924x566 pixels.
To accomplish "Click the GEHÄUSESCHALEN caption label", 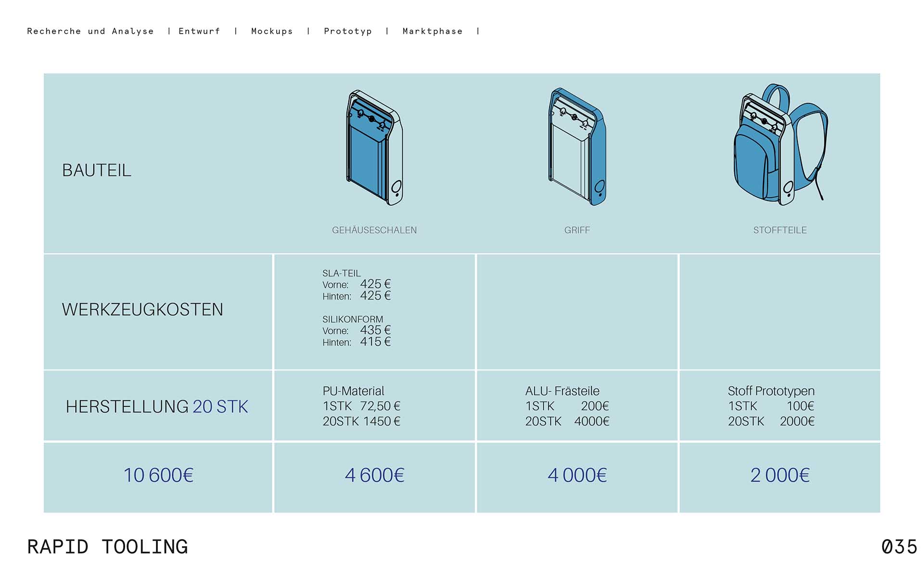I will [374, 230].
